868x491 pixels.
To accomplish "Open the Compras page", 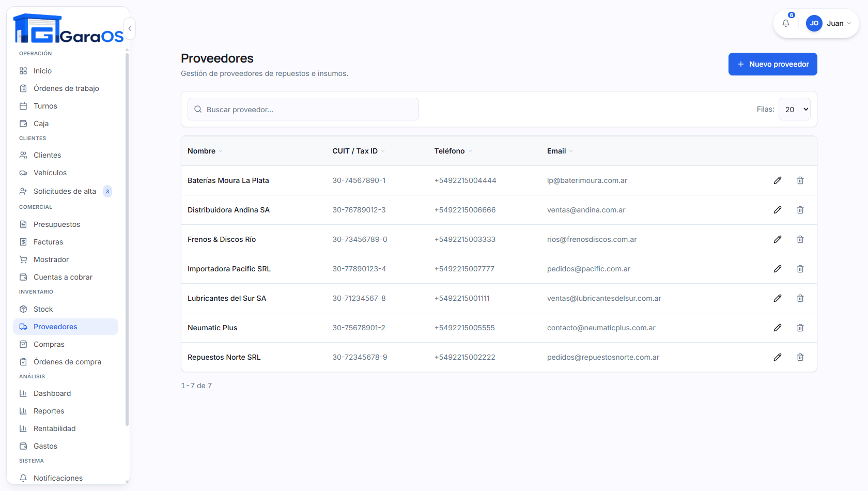I will point(66,344).
